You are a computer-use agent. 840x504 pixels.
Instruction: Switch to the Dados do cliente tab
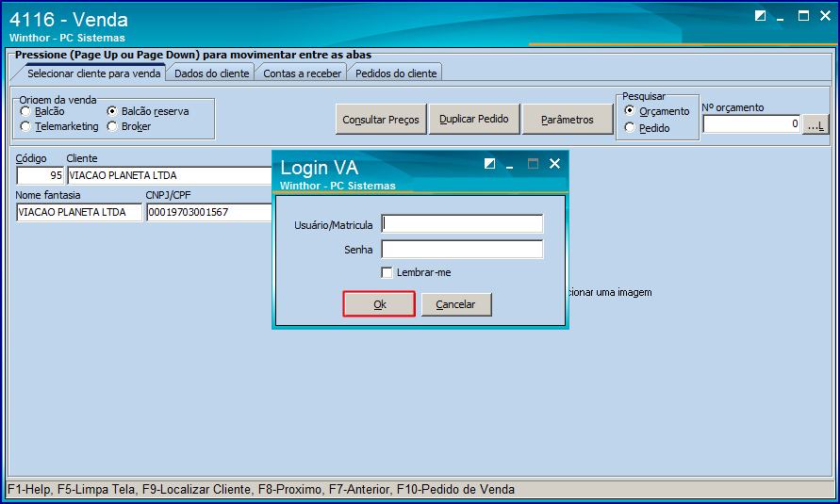[x=211, y=73]
